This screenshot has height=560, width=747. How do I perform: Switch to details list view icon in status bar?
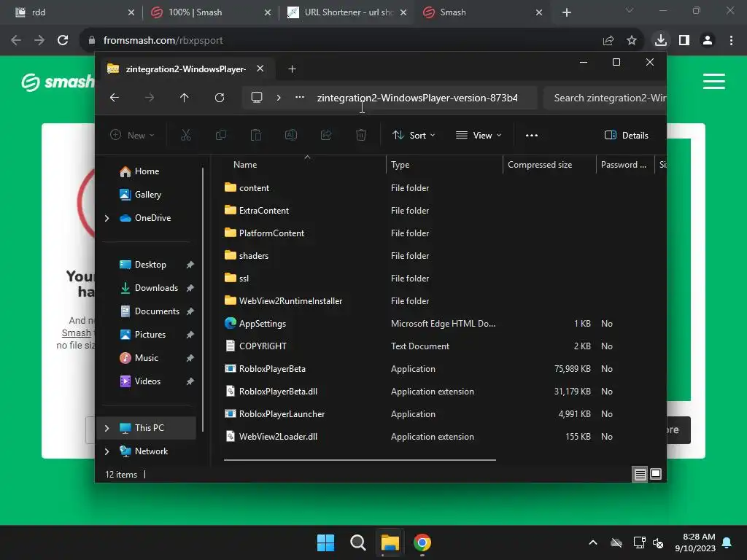[x=640, y=474]
